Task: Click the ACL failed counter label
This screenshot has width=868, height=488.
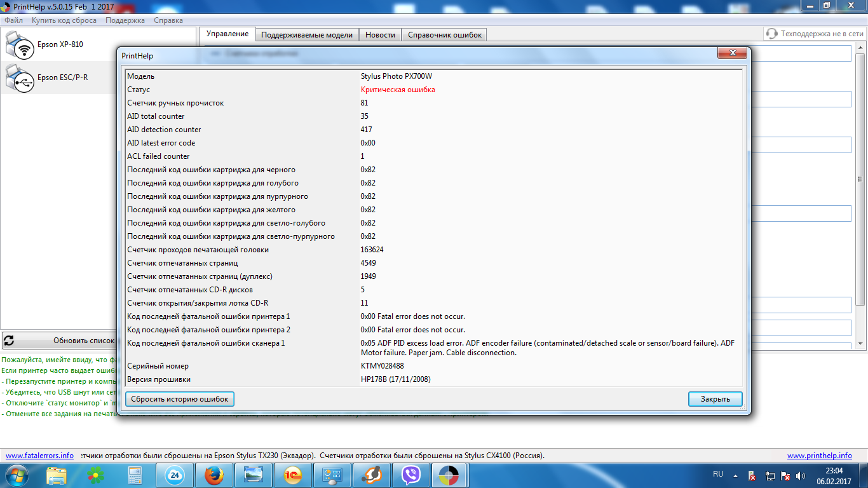Action: tap(158, 156)
